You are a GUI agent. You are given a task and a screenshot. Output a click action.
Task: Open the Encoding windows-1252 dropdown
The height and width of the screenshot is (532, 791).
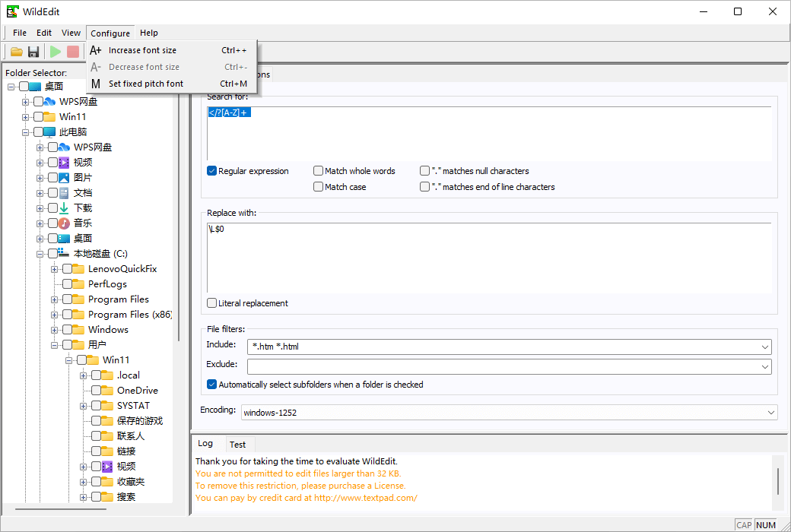770,413
